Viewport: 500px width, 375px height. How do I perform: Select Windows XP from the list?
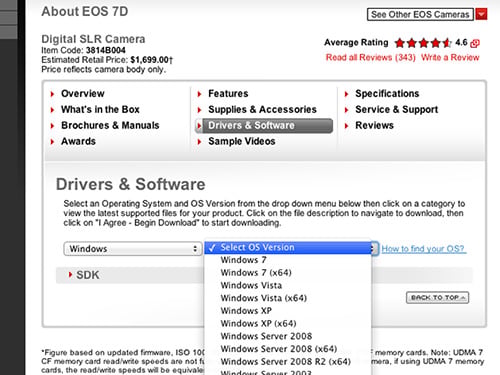(288, 311)
